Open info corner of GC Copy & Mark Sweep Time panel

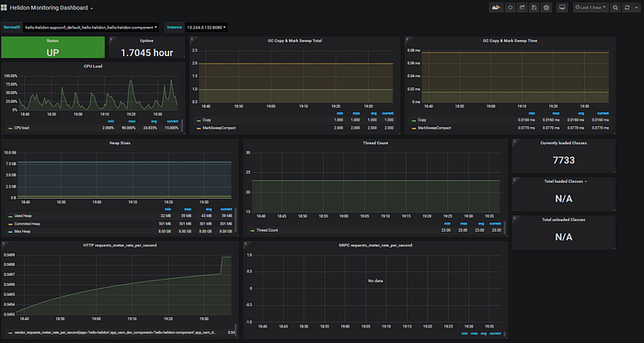(407, 39)
